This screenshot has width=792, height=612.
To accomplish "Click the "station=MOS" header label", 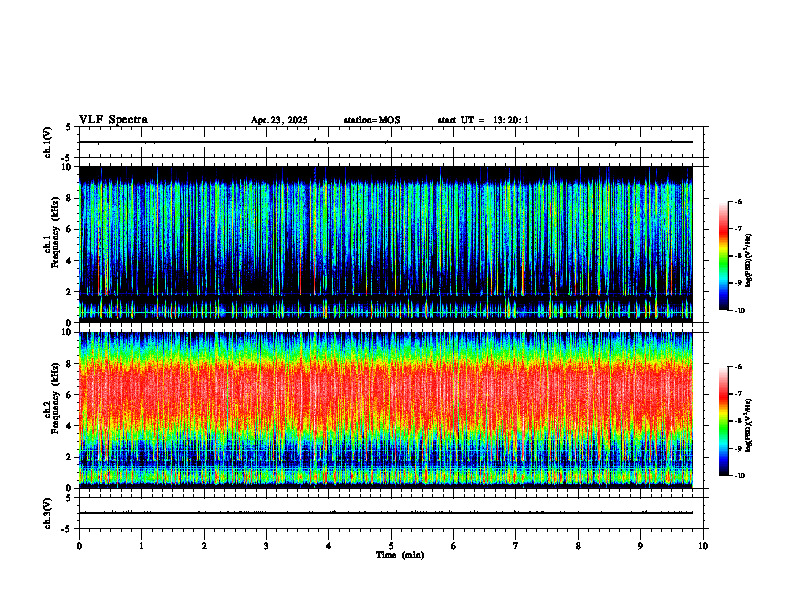I will point(372,120).
